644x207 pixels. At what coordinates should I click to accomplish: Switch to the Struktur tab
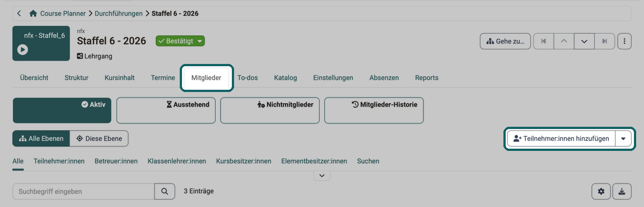(76, 78)
